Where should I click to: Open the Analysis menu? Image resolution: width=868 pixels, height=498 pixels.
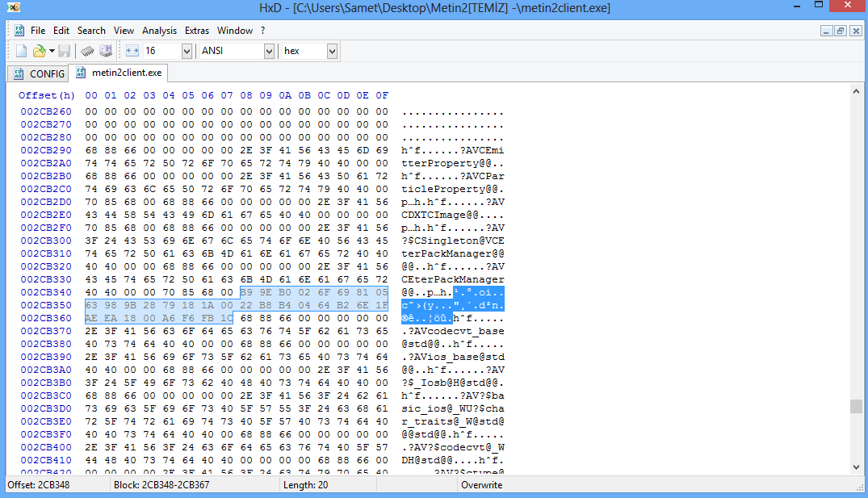(x=159, y=31)
